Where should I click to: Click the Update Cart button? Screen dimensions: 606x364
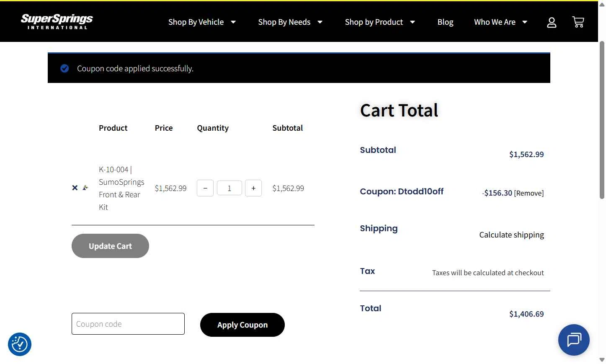pos(110,246)
